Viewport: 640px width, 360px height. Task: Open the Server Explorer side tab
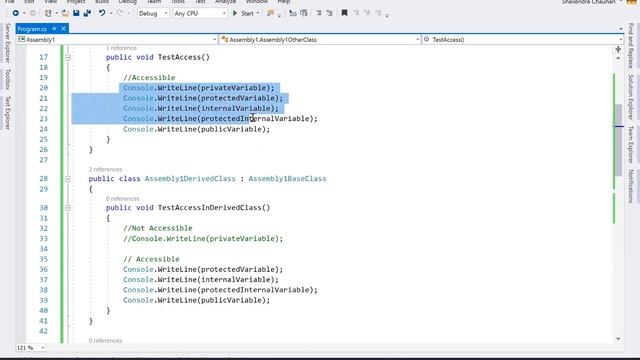tap(7, 43)
